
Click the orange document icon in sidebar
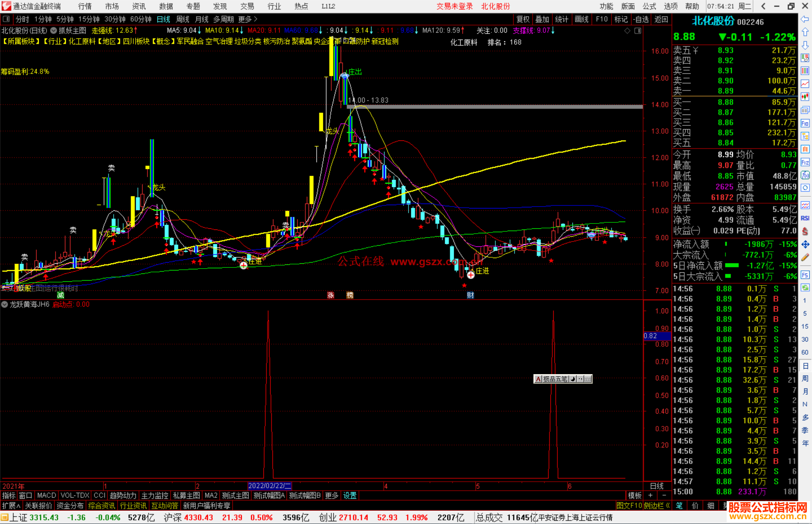(x=805, y=149)
